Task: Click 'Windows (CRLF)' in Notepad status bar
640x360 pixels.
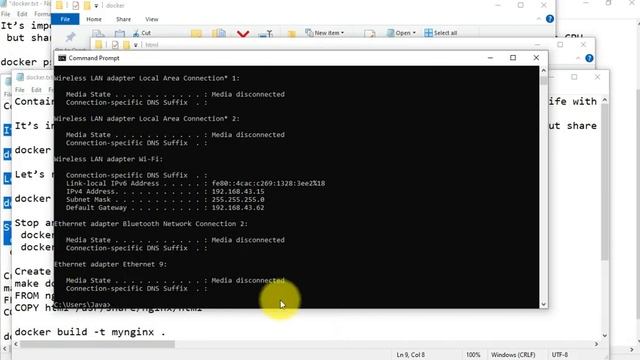Action: point(513,355)
